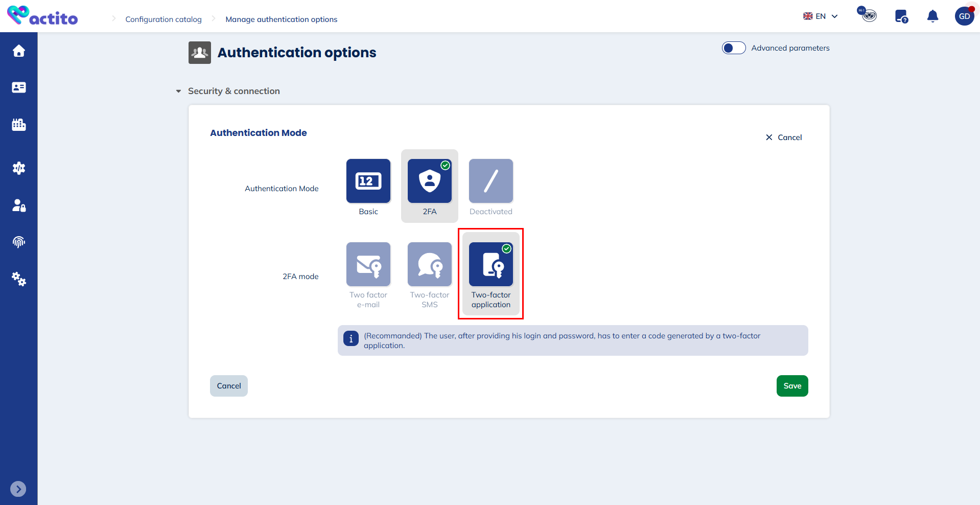Pick Two-factor SMS mode
Viewport: 980px width, 505px height.
point(429,264)
